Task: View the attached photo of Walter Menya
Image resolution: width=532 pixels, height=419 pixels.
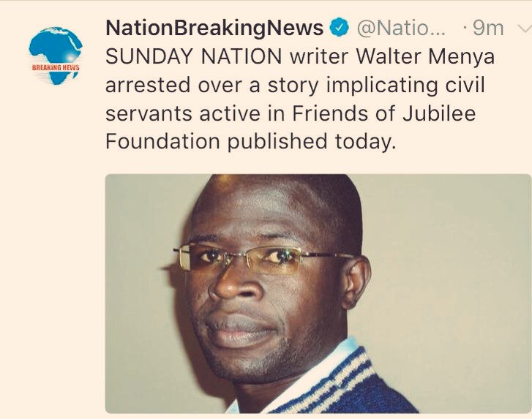Action: (318, 293)
